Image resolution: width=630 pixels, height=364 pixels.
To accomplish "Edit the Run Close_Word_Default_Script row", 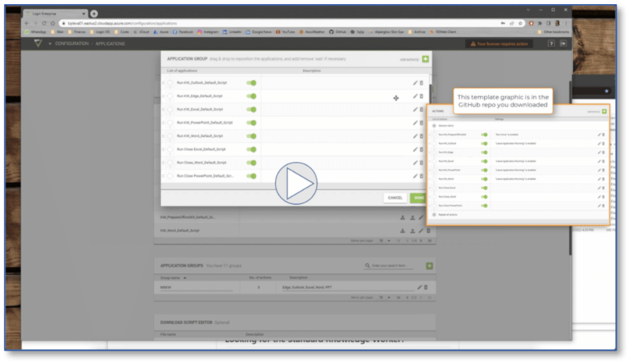I will [415, 163].
